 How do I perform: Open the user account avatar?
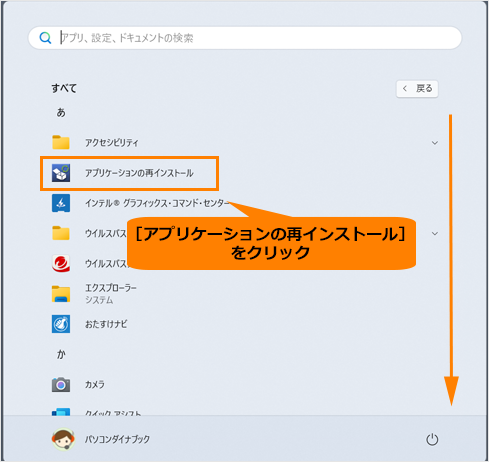[63, 439]
